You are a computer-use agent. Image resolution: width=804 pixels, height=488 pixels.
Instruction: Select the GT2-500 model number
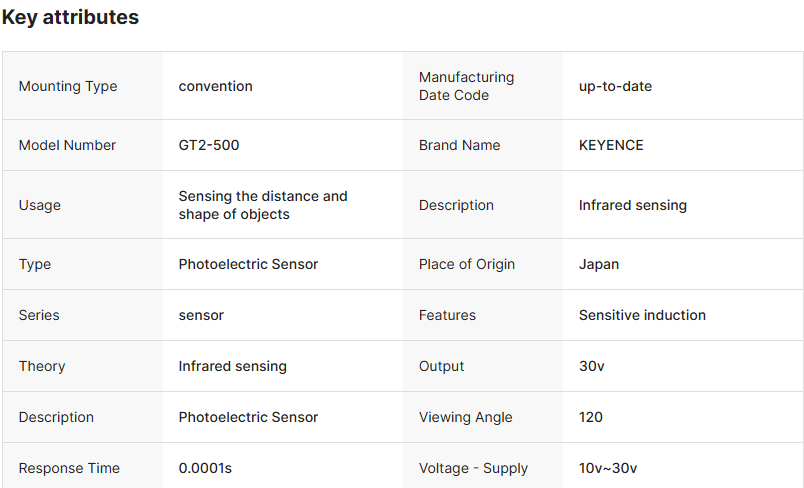(x=209, y=145)
